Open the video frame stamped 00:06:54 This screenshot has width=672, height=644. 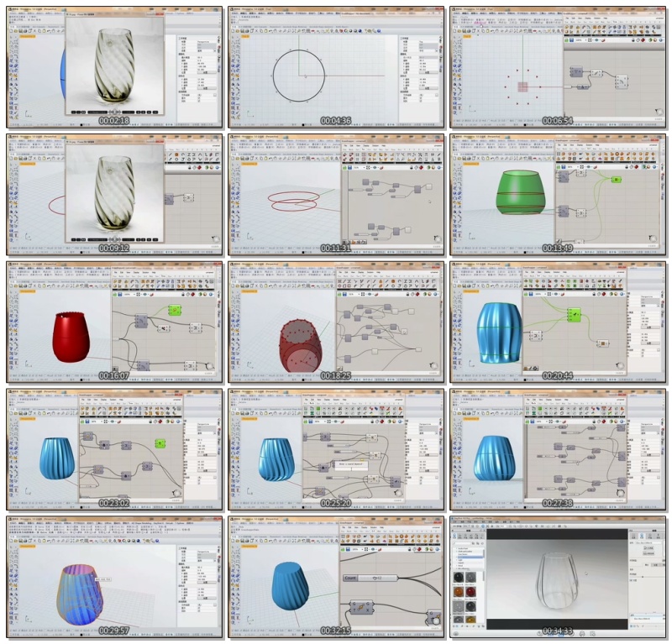click(558, 67)
